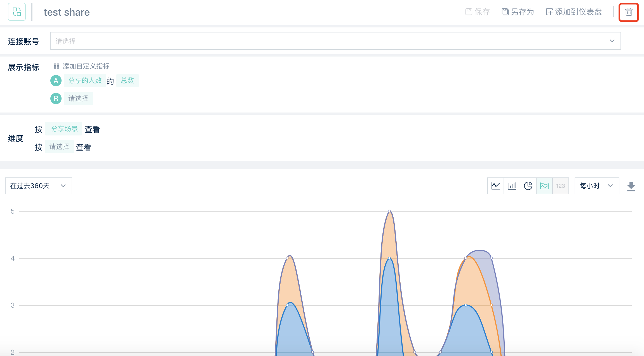644x356 pixels.
Task: Click chevron arrow of 连接账号 select
Action: 612,41
